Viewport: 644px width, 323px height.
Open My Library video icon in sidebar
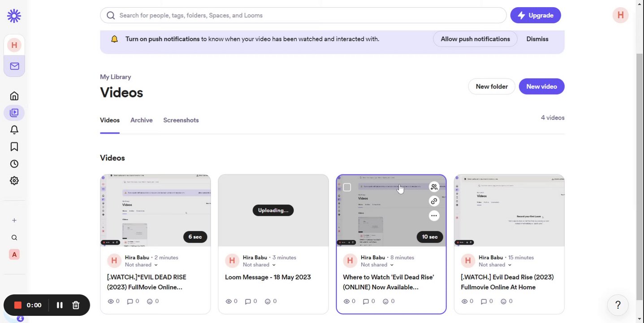click(x=14, y=113)
